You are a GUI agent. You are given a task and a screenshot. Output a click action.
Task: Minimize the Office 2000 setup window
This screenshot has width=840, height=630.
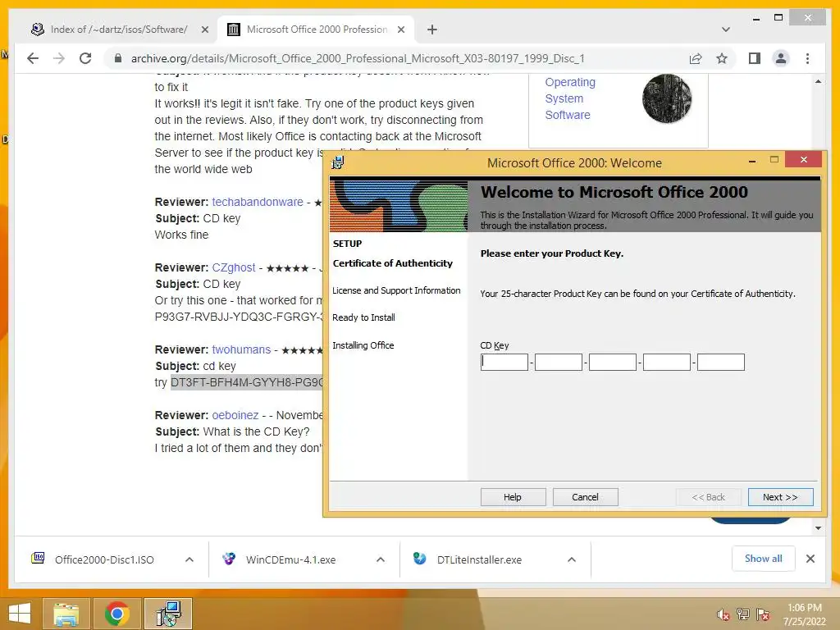(752, 160)
